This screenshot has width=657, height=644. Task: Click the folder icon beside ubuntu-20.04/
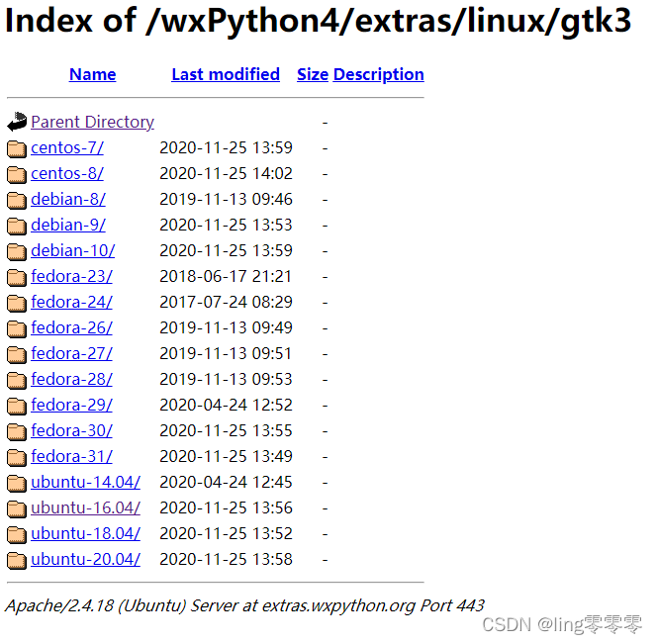(17, 560)
